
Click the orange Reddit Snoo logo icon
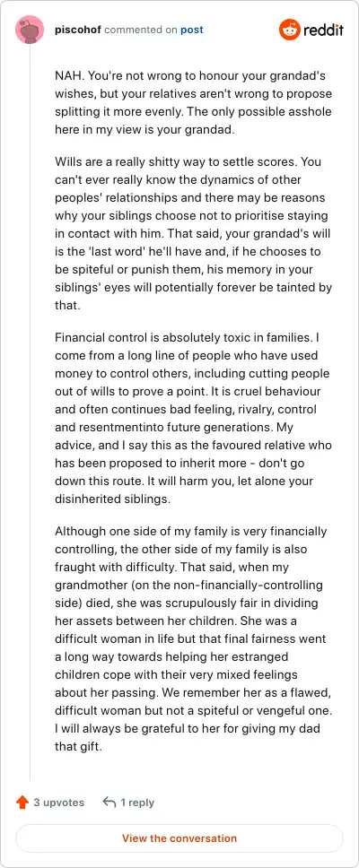point(289,30)
